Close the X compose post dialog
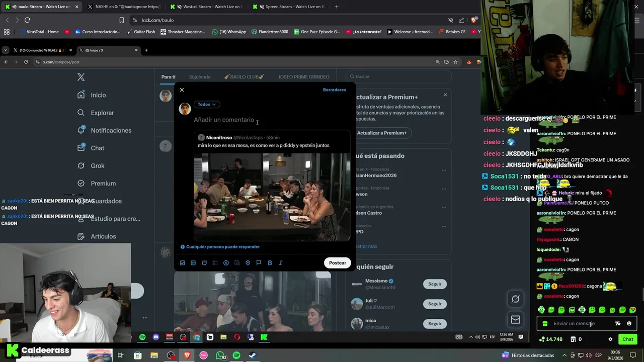The height and width of the screenshot is (362, 644). pos(182,90)
